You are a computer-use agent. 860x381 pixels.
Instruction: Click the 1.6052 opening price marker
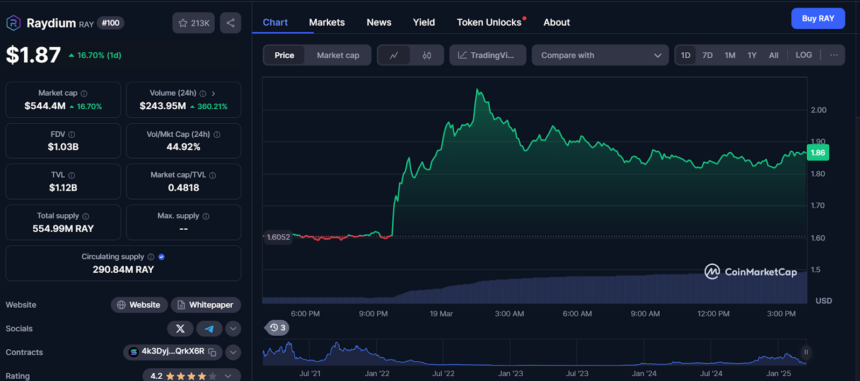278,237
